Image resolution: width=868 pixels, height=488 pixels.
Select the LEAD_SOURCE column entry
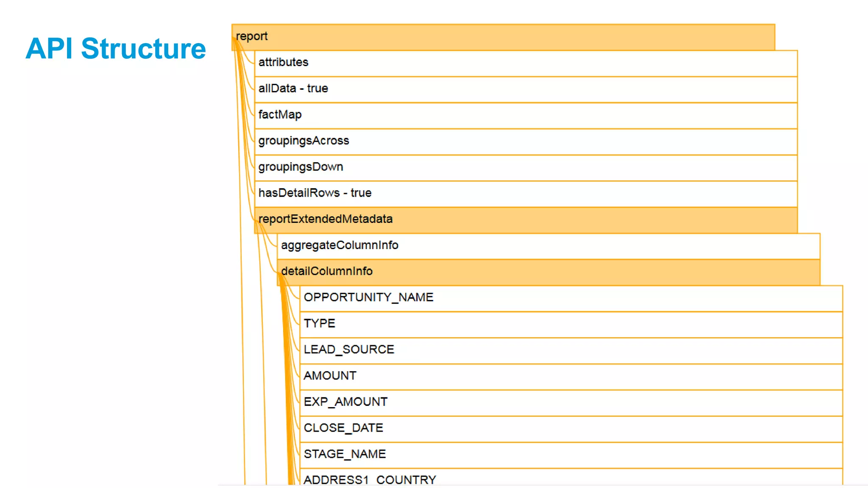571,351
